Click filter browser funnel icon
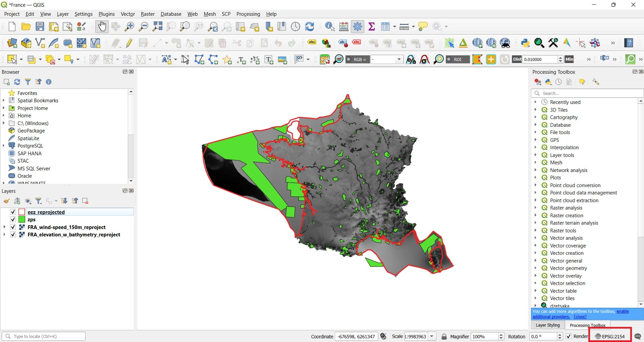This screenshot has height=342, width=644. coord(28,82)
